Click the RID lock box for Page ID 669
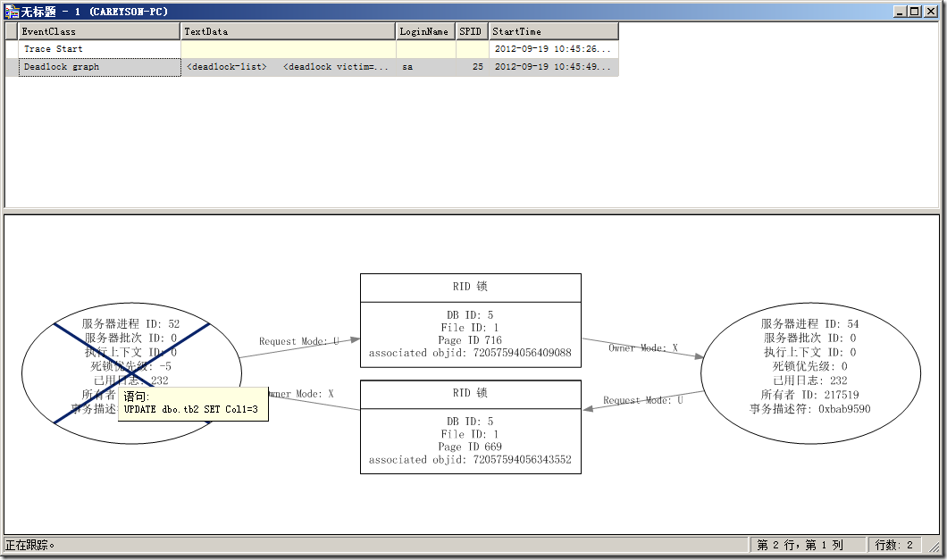 (x=470, y=427)
